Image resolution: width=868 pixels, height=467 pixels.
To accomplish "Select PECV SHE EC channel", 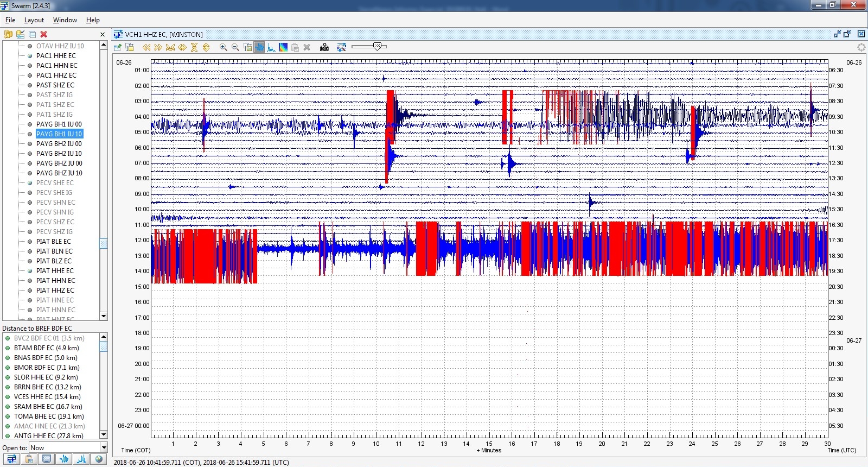I will [x=55, y=183].
